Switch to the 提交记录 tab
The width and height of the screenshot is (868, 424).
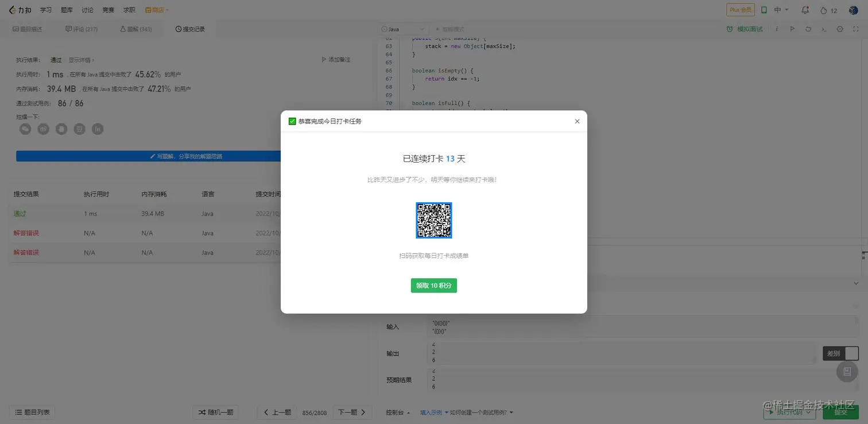click(x=190, y=29)
